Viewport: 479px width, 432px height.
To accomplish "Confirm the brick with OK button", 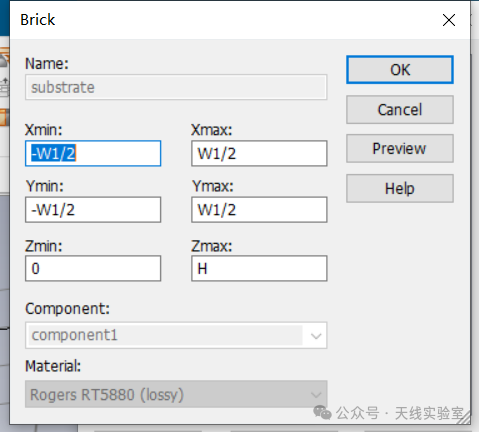I will [400, 70].
